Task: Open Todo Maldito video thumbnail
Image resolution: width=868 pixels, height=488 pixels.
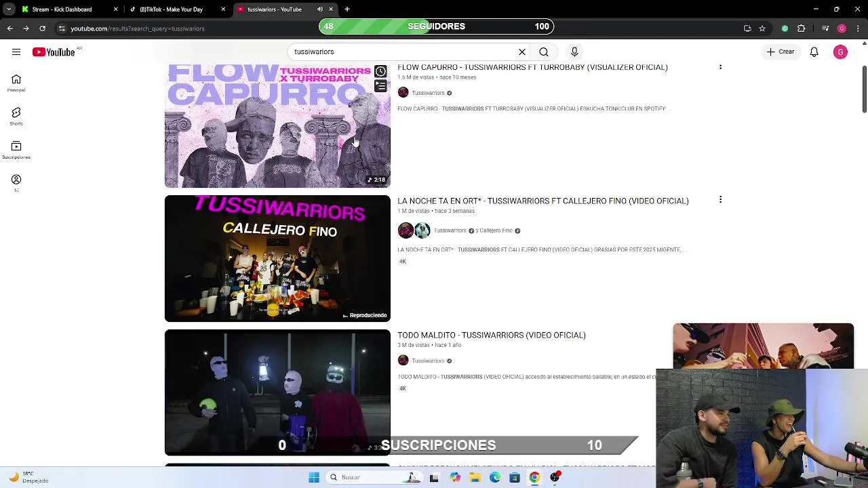Action: (x=277, y=392)
